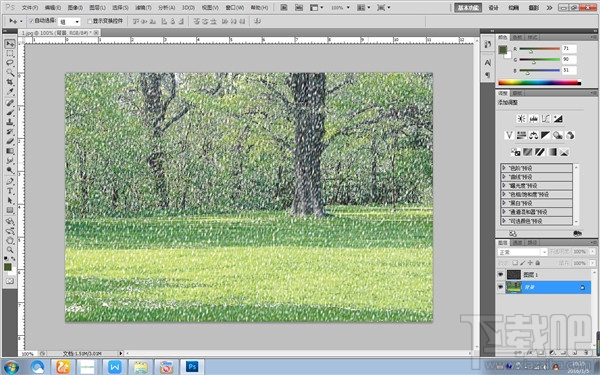Add a Color Balance adjustment

533,135
